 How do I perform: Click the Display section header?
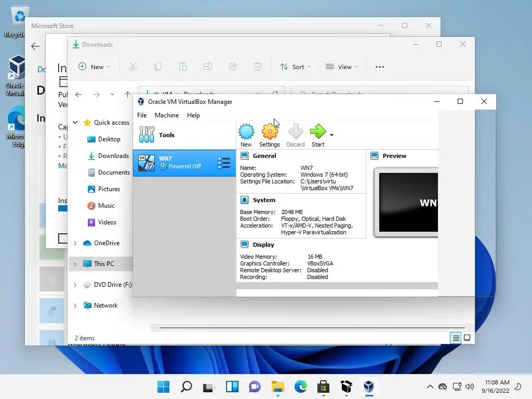pos(263,245)
